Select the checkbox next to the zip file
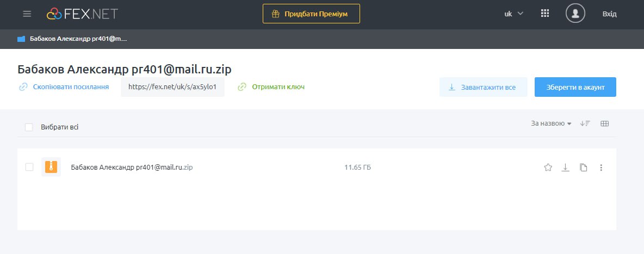This screenshot has height=254, width=644. [x=29, y=167]
